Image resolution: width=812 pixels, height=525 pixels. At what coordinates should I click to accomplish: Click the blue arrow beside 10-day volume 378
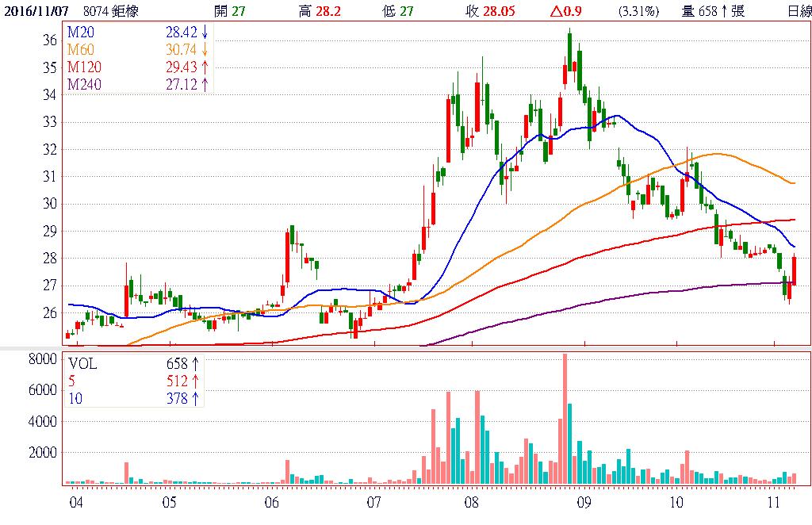click(x=195, y=398)
